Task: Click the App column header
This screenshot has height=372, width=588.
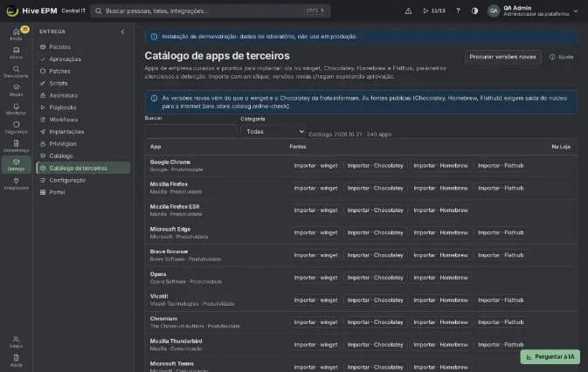Action: point(156,147)
